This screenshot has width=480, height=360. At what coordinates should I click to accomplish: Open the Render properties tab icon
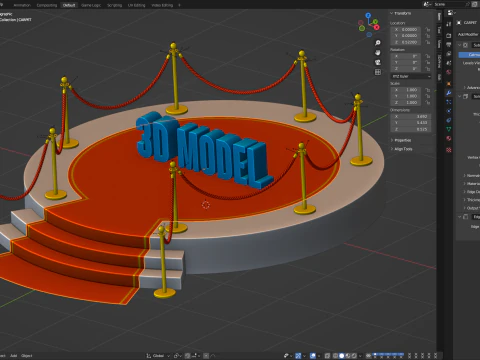449,35
